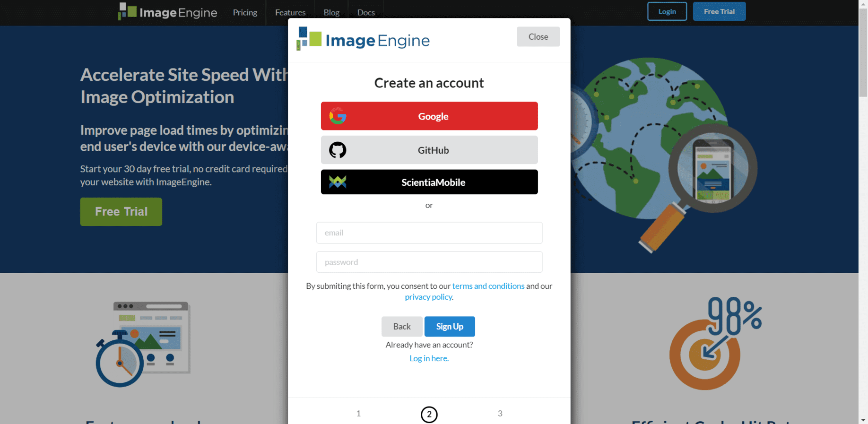Jump to step 1 in the wizard
Screen dimensions: 868x424
click(358, 414)
